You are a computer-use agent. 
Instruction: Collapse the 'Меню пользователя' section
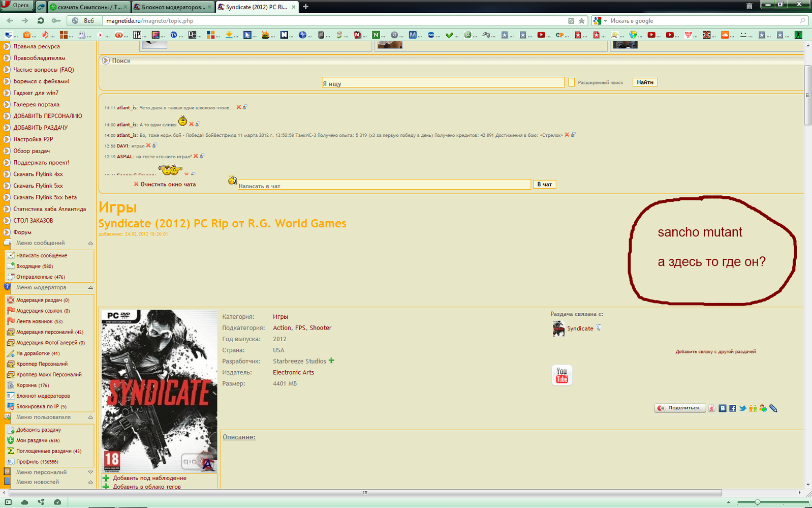pyautogui.click(x=90, y=417)
